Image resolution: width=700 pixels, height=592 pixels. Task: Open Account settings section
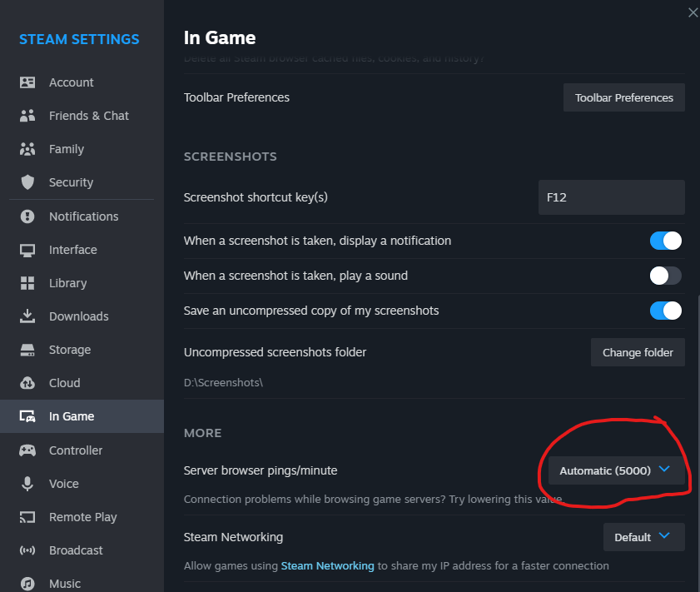click(82, 82)
